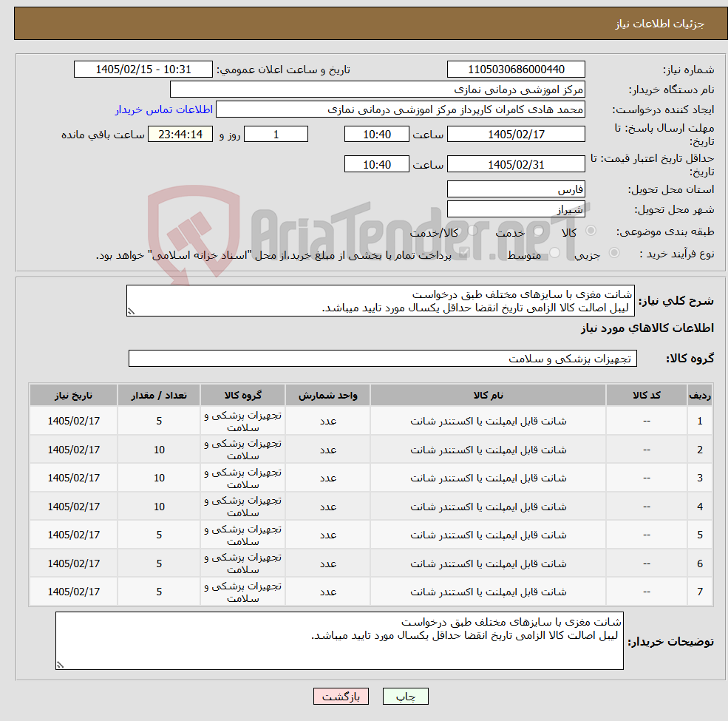Screen dimensions: 728x721
Task: Click the need date in row 1
Action: [73, 421]
